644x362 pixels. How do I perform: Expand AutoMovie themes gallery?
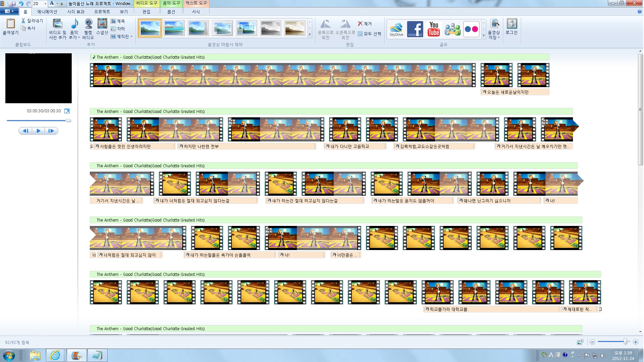(310, 35)
